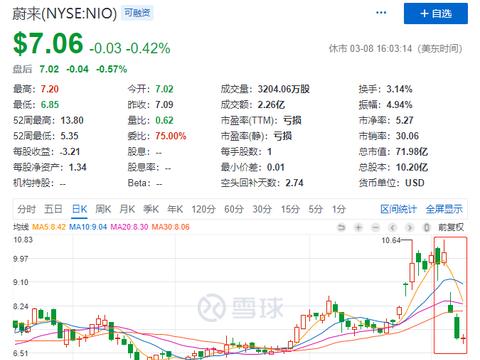The height and width of the screenshot is (360, 480).
Task: Click the 换手 value 3.14%
Action: (x=399, y=89)
